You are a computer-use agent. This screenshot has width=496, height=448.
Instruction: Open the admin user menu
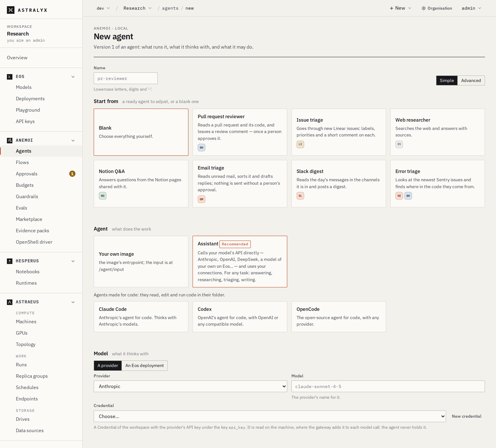tap(471, 8)
